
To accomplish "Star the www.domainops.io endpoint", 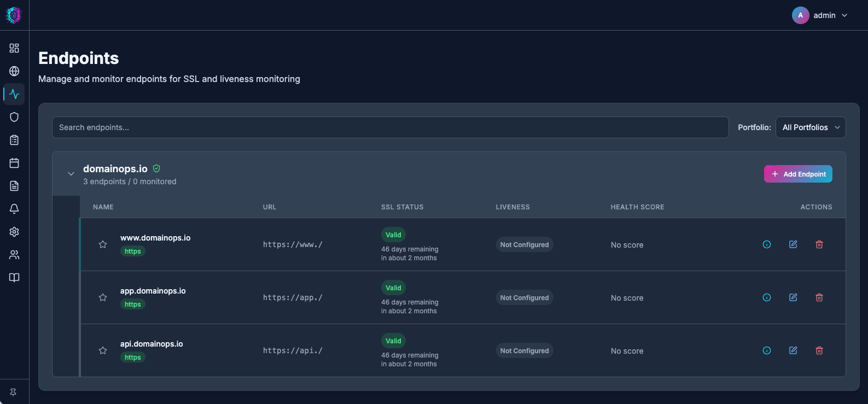I will pyautogui.click(x=103, y=244).
